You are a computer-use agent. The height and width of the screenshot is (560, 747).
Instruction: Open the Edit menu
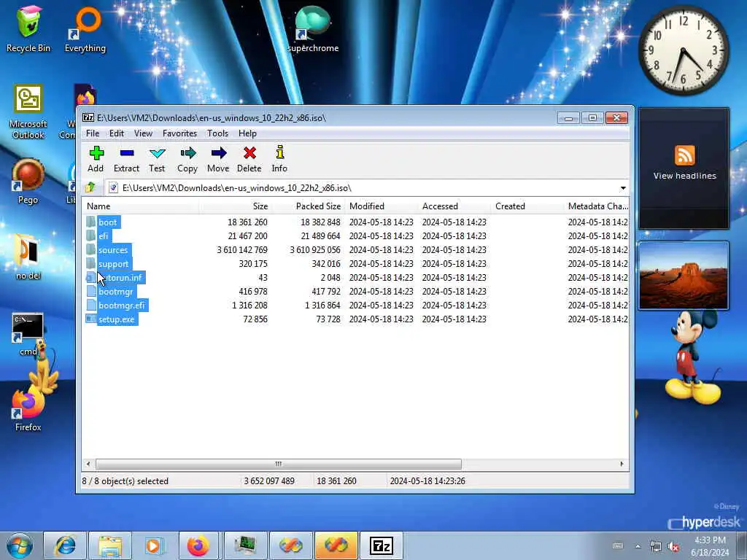tap(116, 133)
